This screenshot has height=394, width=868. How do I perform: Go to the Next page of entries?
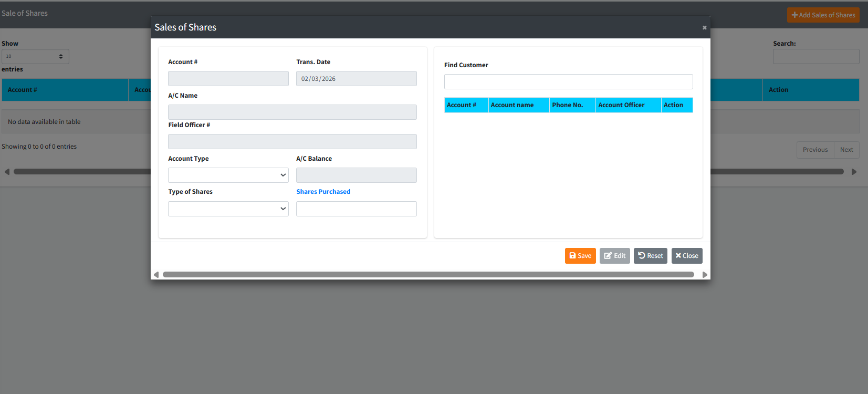(846, 150)
